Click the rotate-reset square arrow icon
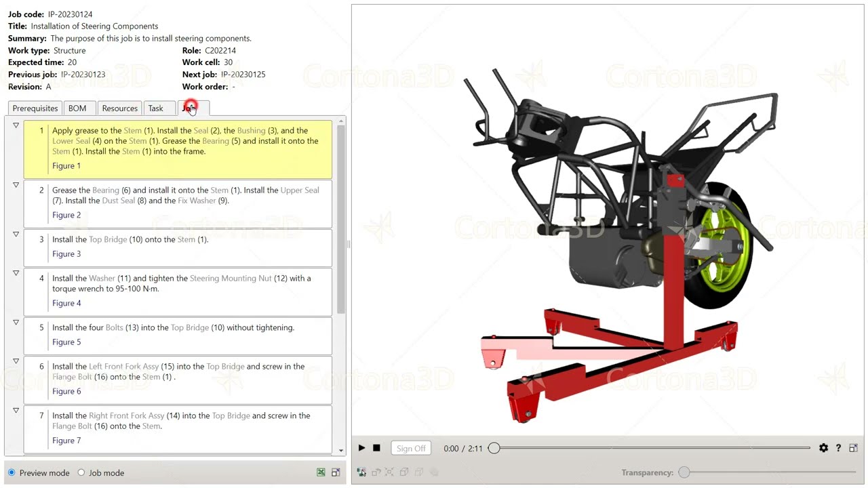 coord(376,472)
